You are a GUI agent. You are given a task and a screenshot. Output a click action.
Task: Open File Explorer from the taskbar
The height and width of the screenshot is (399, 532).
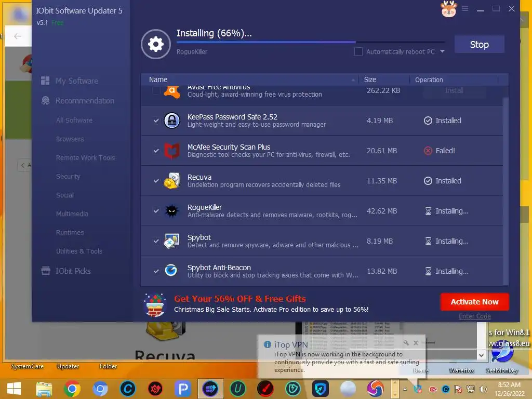click(44, 389)
